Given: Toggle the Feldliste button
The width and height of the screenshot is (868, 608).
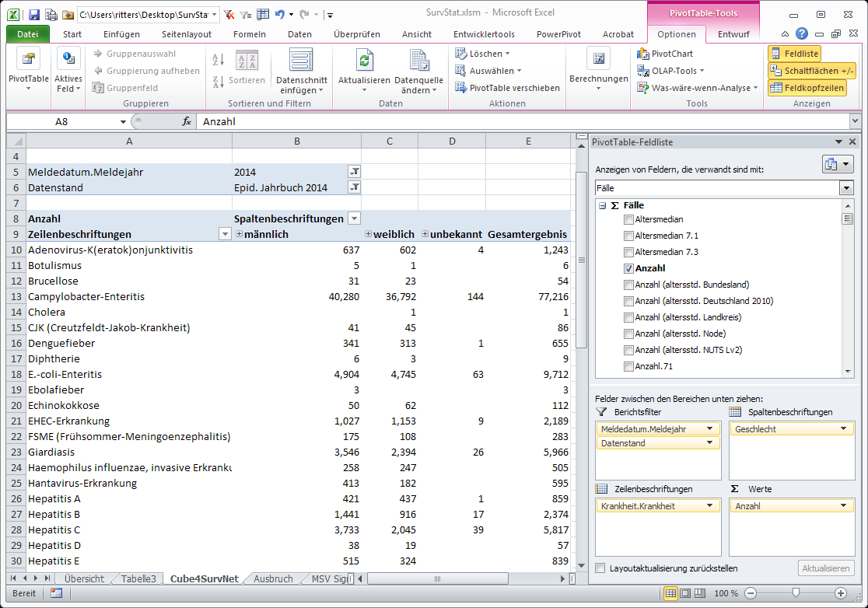Looking at the screenshot, I should point(794,54).
